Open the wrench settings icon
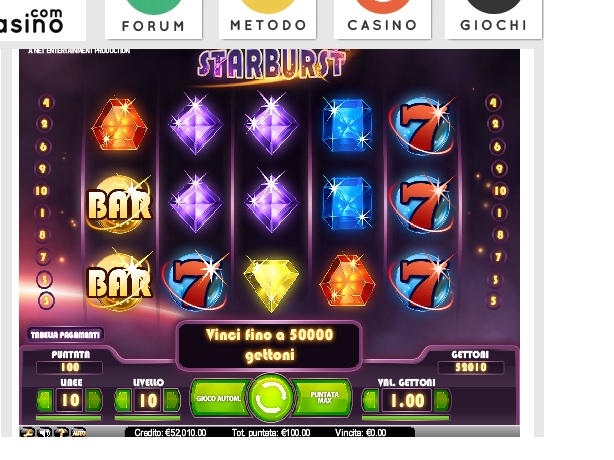This screenshot has height=460, width=614. (27, 433)
